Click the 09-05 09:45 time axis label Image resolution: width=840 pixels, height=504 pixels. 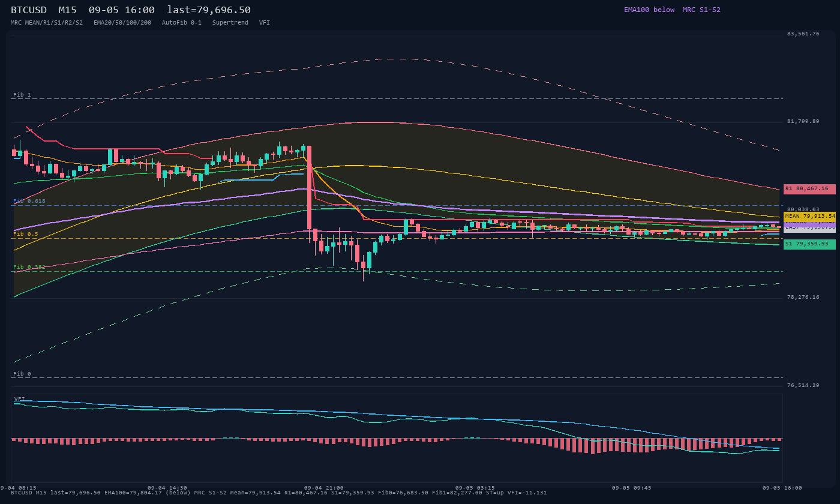(x=632, y=488)
